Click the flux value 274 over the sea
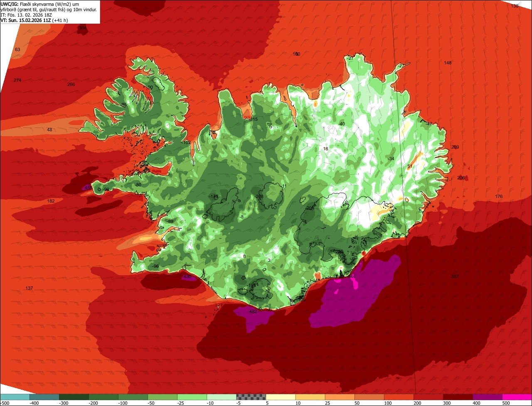 click(17, 80)
